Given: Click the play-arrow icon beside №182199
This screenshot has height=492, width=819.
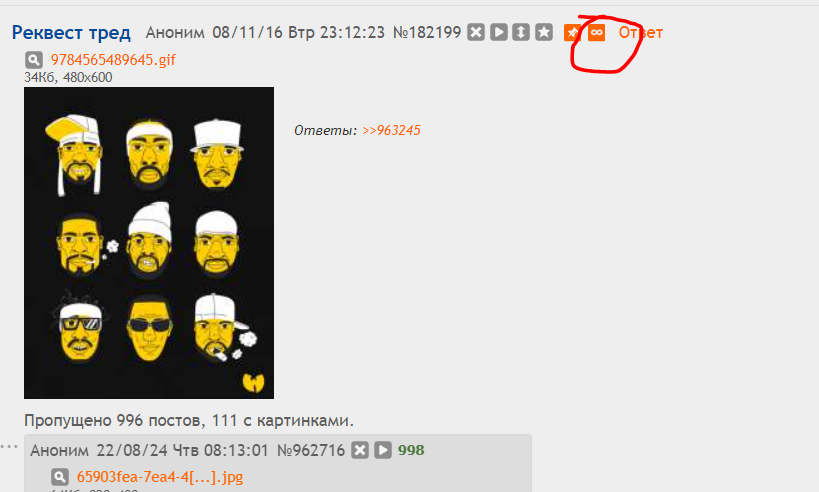Looking at the screenshot, I should 499,32.
